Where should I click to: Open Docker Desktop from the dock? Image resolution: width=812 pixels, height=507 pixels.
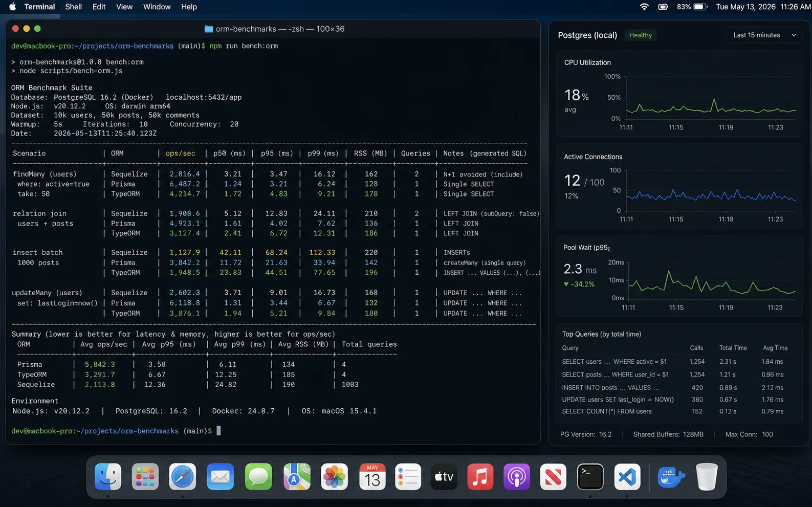pos(671,477)
